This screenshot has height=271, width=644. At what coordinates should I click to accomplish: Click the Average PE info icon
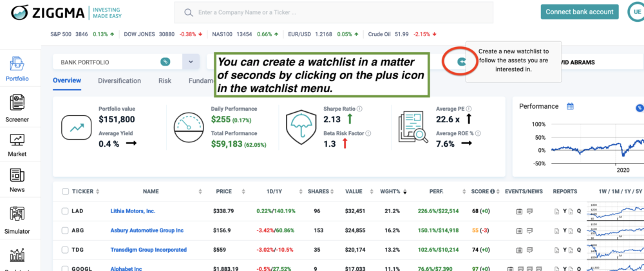point(469,109)
